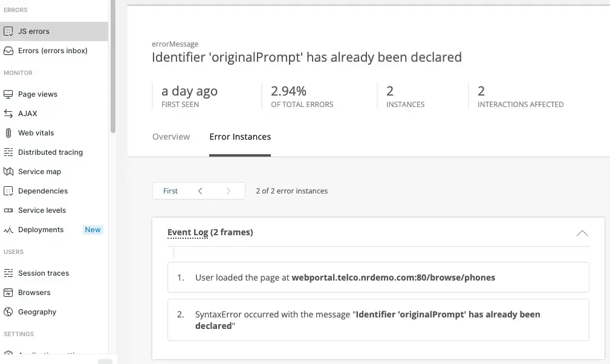Switch to the Overview tab
Viewport: 610px width, 364px height.
[171, 137]
